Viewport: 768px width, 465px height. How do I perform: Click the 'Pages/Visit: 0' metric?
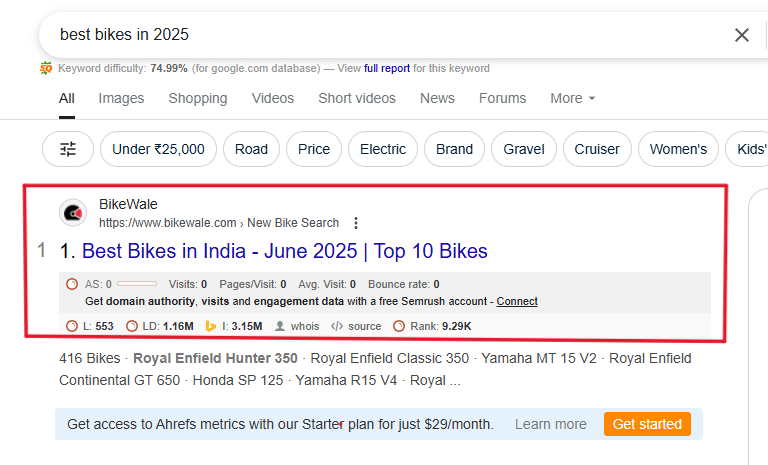(253, 284)
